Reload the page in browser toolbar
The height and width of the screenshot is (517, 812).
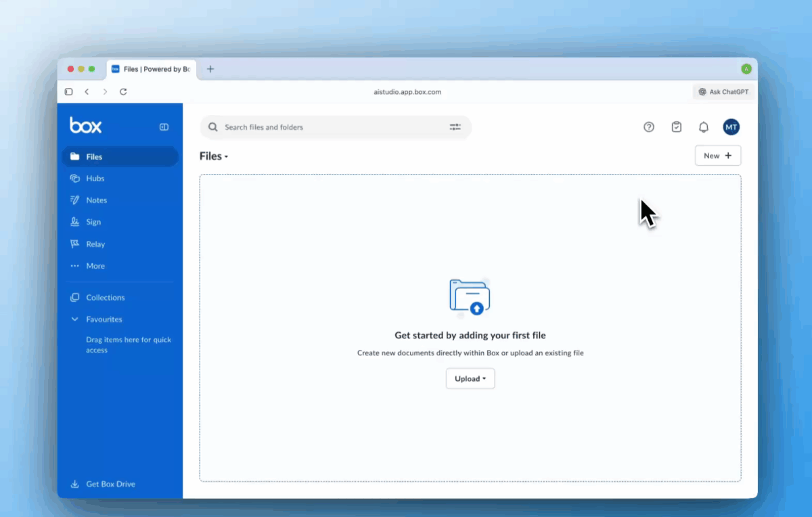pyautogui.click(x=123, y=92)
